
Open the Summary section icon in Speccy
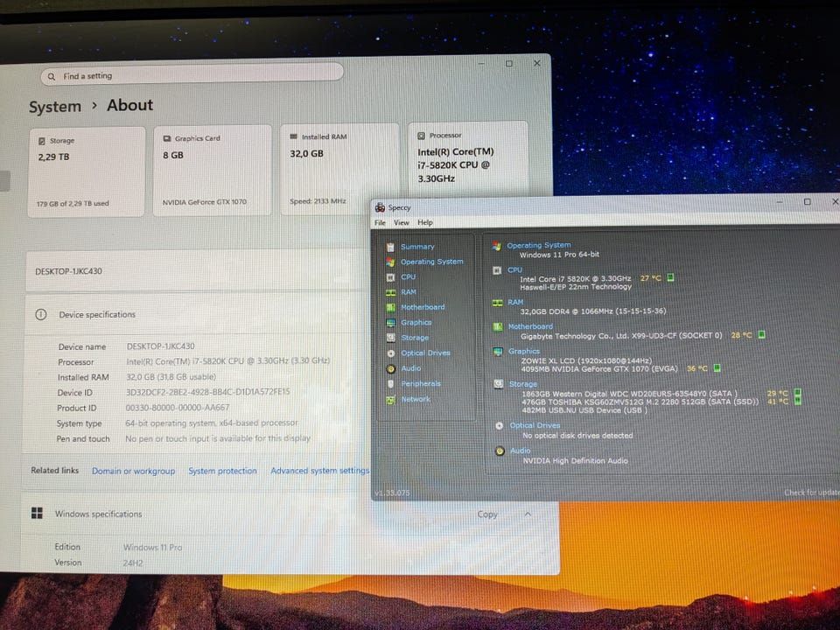pos(390,247)
